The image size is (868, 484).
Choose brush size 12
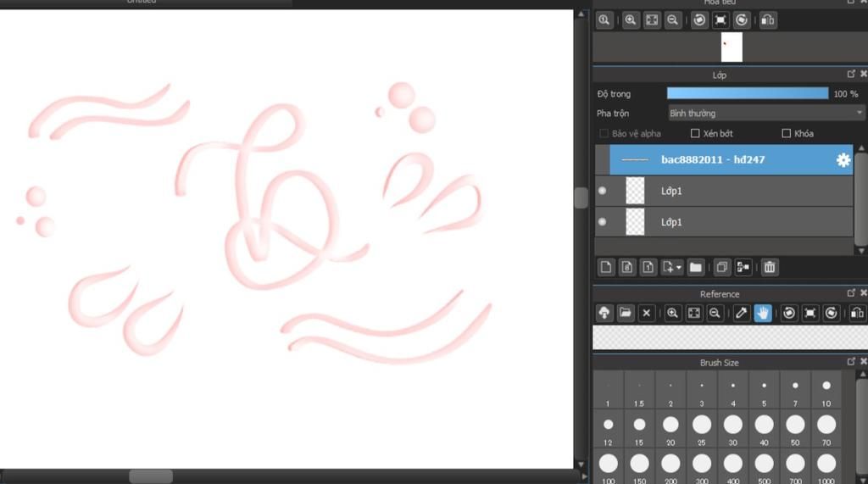click(x=608, y=431)
